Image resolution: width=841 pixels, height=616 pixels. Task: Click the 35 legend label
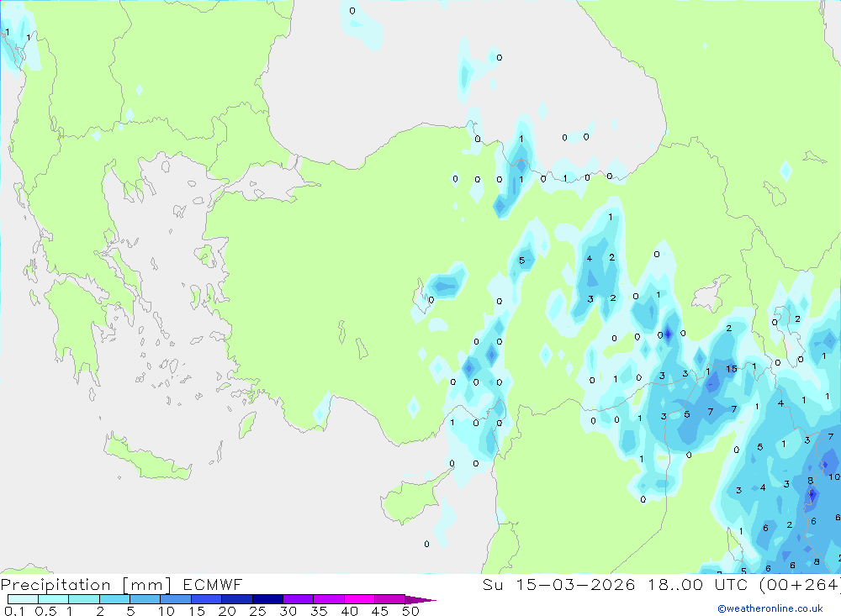tap(319, 611)
